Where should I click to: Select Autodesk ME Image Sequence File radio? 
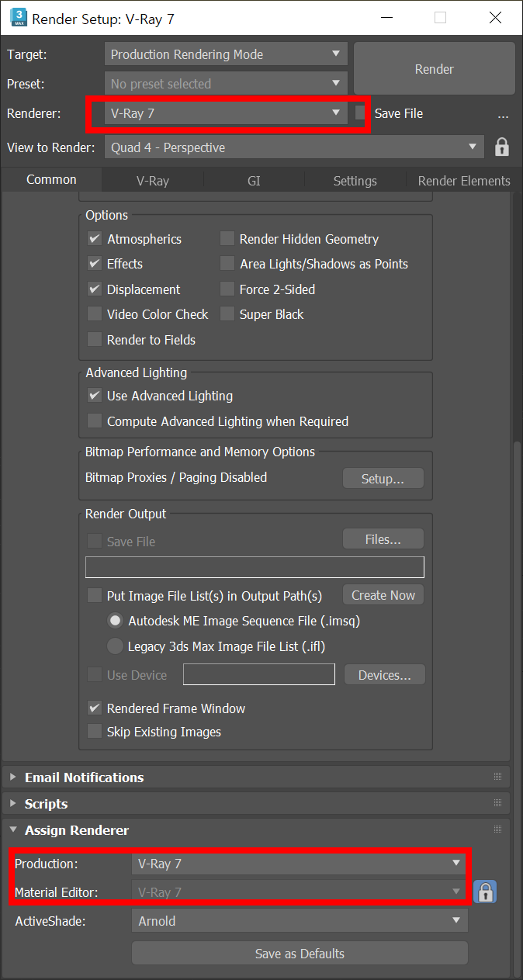coord(115,621)
